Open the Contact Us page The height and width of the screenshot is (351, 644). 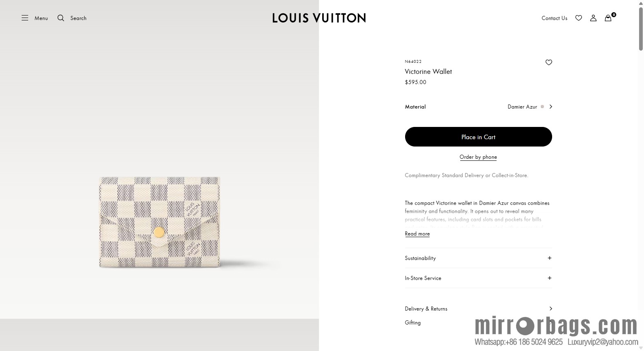[x=554, y=18]
